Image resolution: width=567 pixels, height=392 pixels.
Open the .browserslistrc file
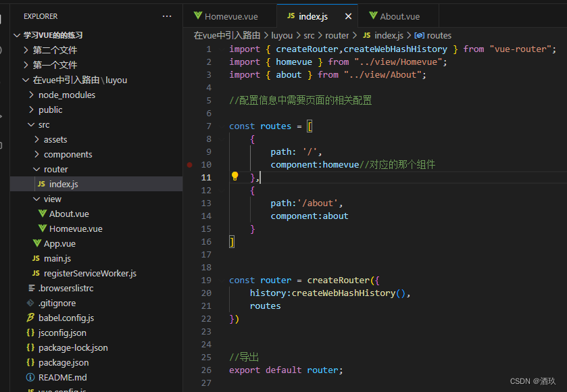pos(96,288)
